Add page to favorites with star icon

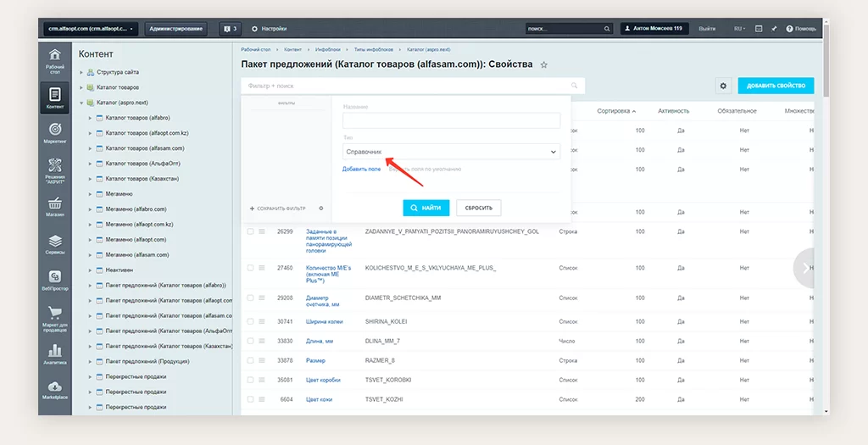tap(544, 64)
